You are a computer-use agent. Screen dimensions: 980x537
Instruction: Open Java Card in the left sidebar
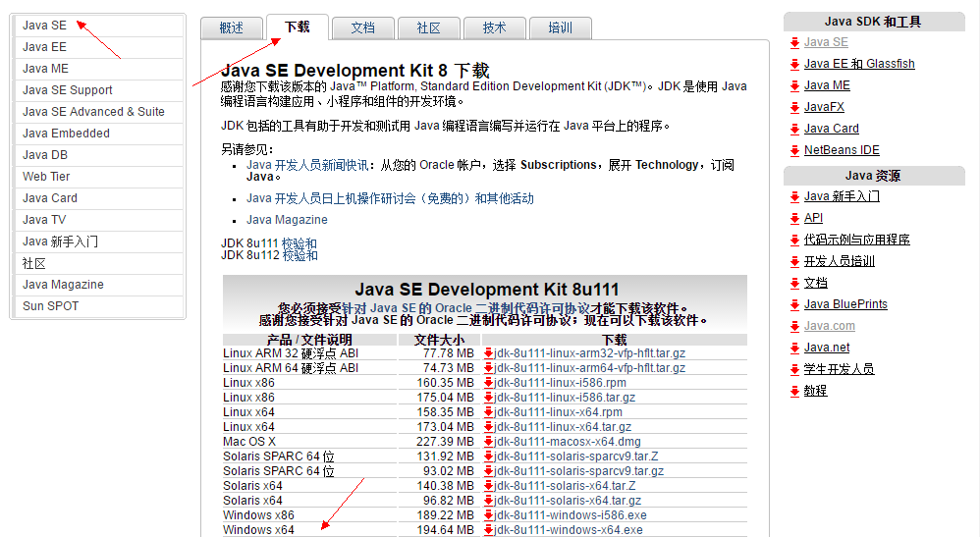99,198
